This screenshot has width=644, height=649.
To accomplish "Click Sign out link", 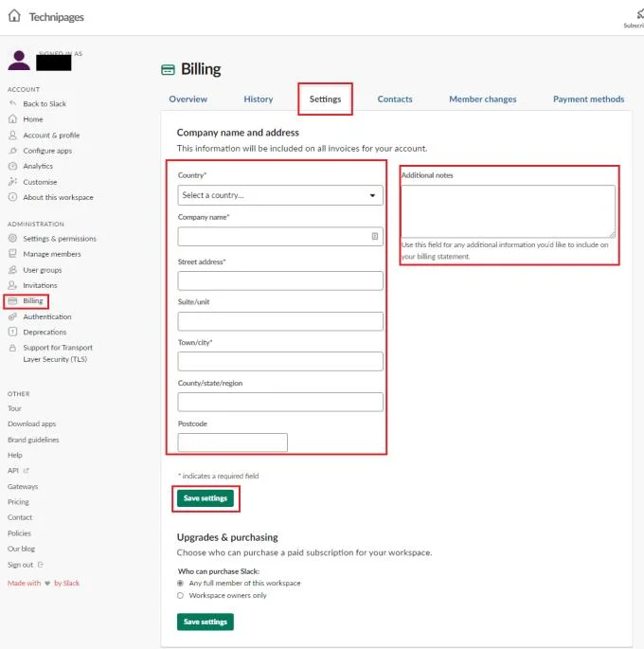I will coord(20,565).
